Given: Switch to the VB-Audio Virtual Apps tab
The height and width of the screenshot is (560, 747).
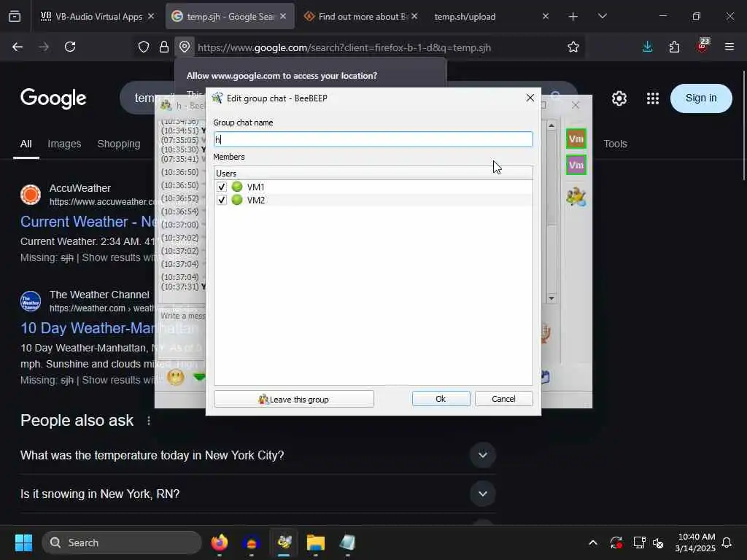Looking at the screenshot, I should pyautogui.click(x=97, y=17).
